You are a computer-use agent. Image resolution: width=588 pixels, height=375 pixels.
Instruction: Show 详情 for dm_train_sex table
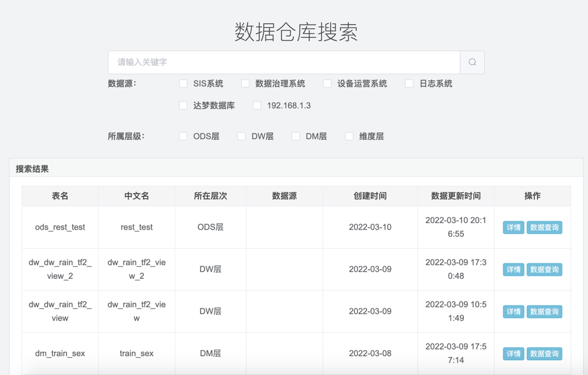(x=513, y=354)
